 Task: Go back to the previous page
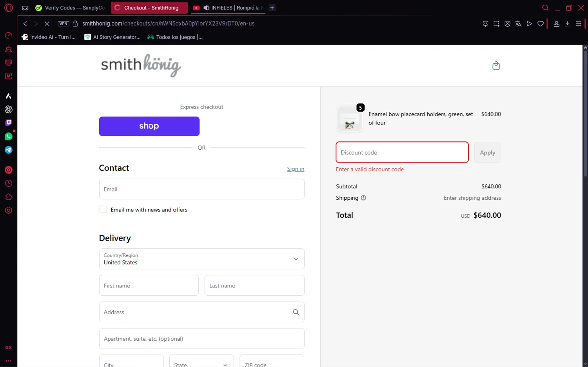25,24
